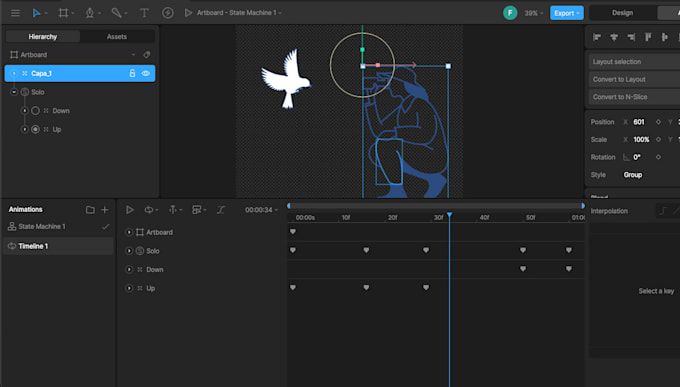This screenshot has height=387, width=680.
Task: Click Convert to N-Slice
Action: [634, 97]
